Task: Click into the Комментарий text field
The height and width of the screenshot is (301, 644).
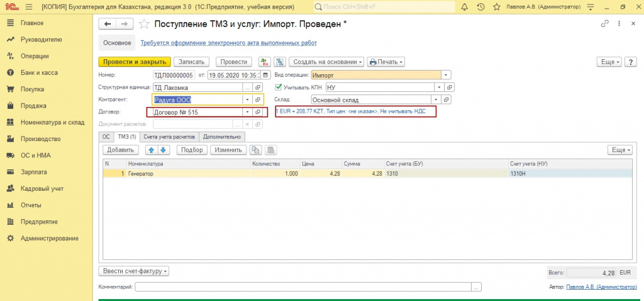Action: click(x=303, y=287)
